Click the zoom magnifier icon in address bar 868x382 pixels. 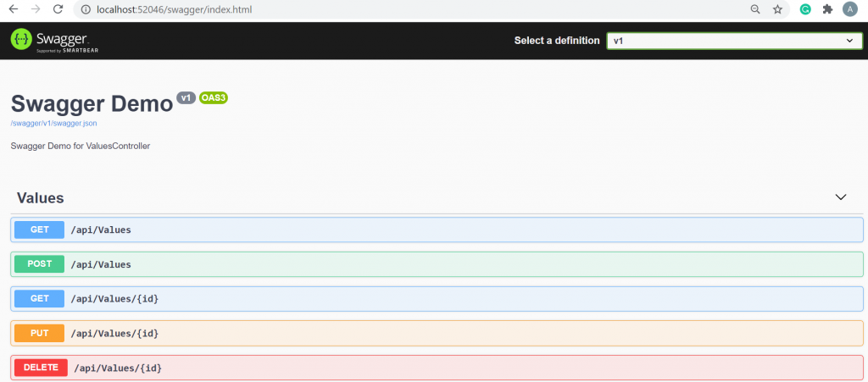755,10
